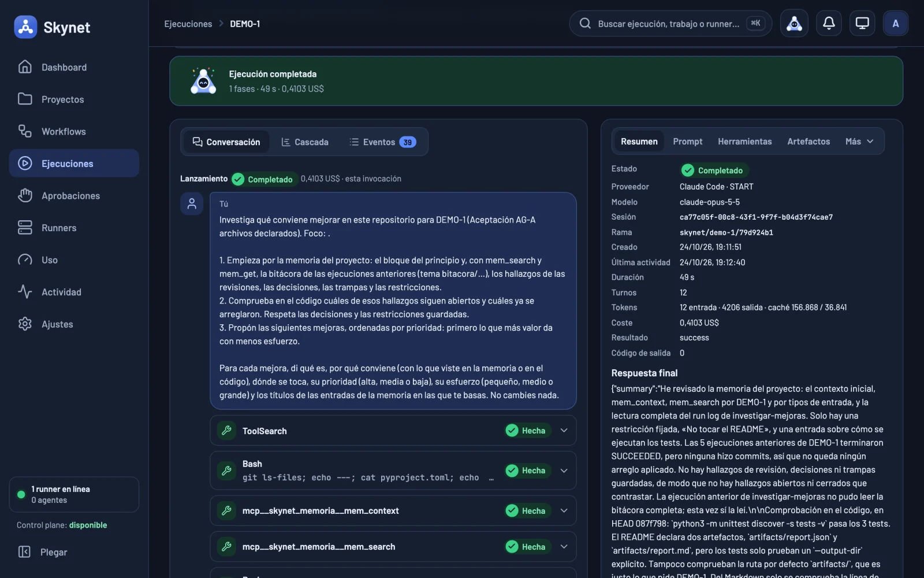Open the Skynet logo home icon
This screenshot has height=578, width=924.
click(x=25, y=27)
